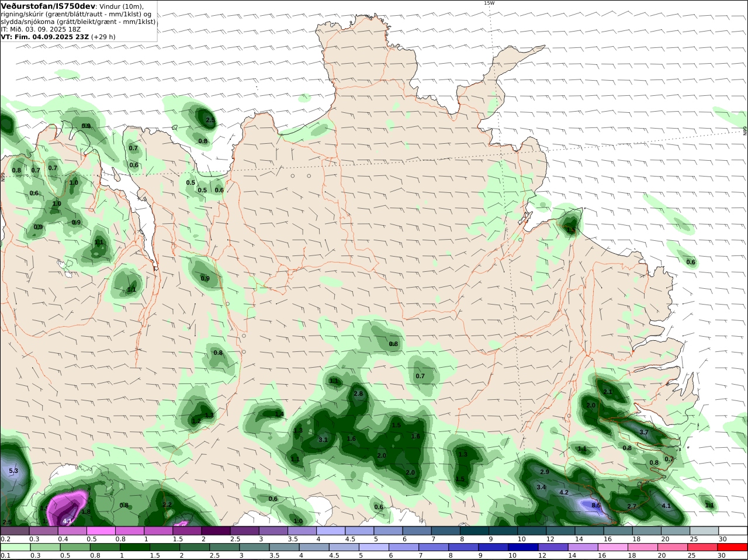Click the snow legend swatch between 4 and 4.5

coord(330,530)
